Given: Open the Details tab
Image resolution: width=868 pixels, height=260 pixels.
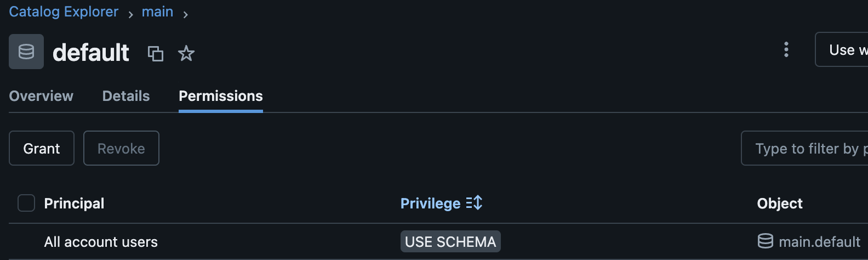Looking at the screenshot, I should pos(126,96).
